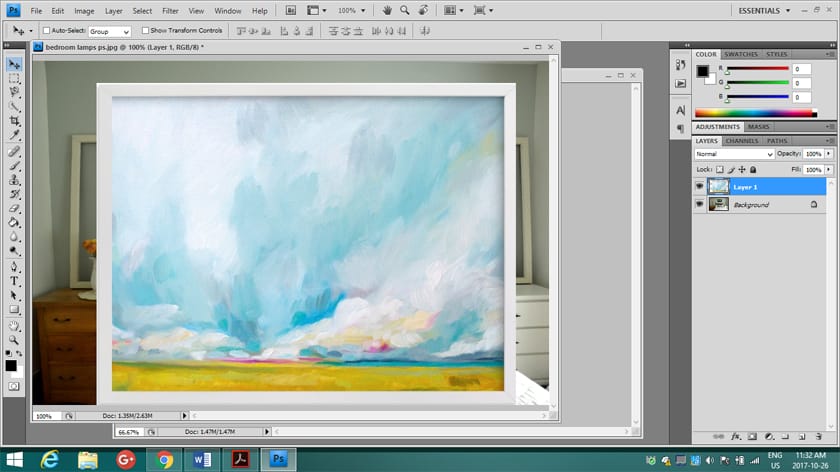This screenshot has height=472, width=840.
Task: Select the Zoom tool in toolbox
Action: click(14, 340)
